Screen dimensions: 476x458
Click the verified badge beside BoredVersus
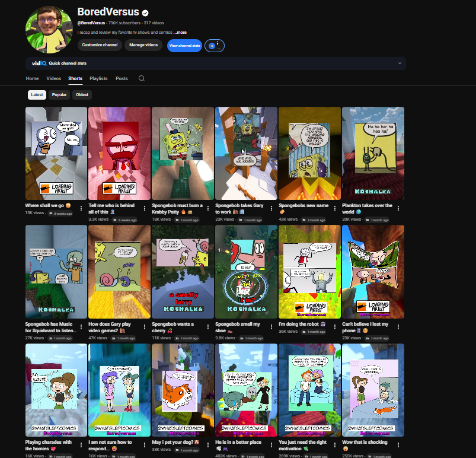[x=145, y=13]
